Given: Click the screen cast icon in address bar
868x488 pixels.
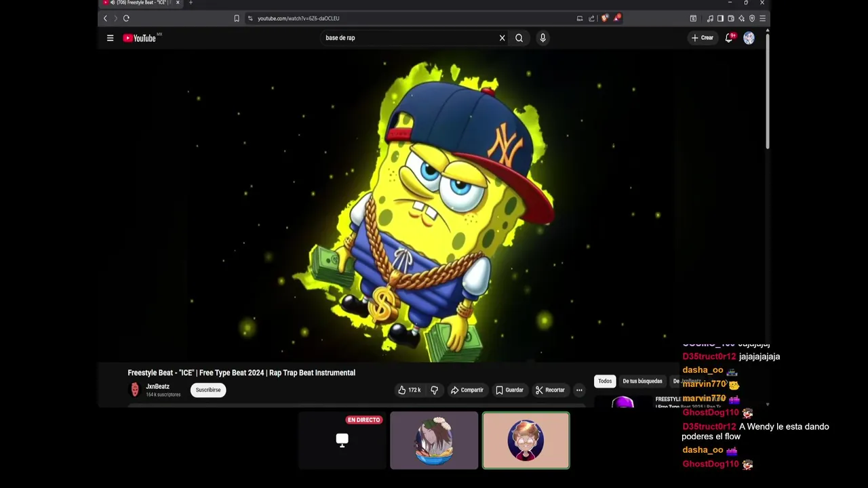Looking at the screenshot, I should [580, 18].
